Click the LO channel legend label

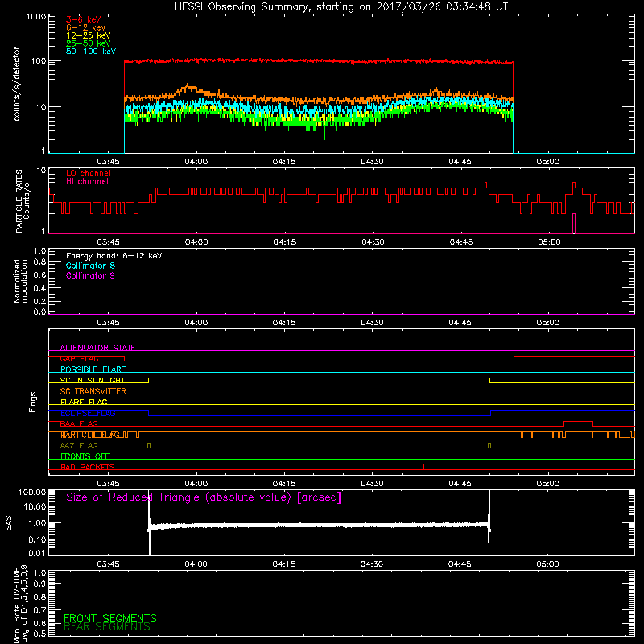(89, 173)
